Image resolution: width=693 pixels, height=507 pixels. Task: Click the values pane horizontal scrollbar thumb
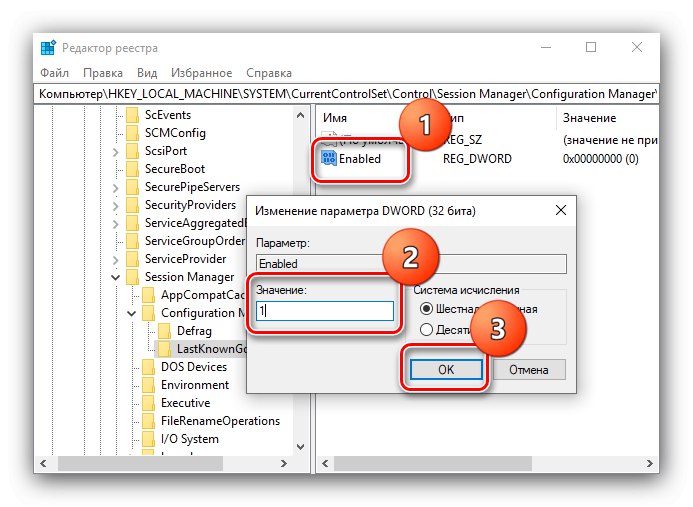click(x=433, y=463)
